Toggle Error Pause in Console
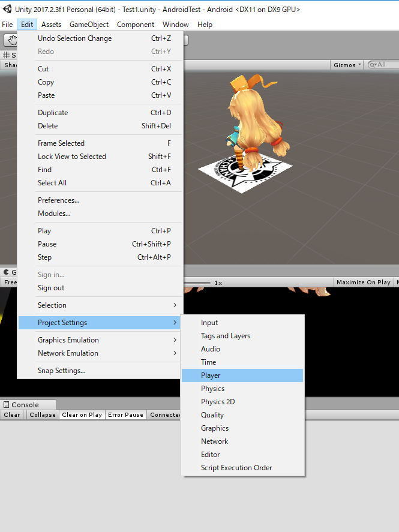The height and width of the screenshot is (532, 399). 125,414
